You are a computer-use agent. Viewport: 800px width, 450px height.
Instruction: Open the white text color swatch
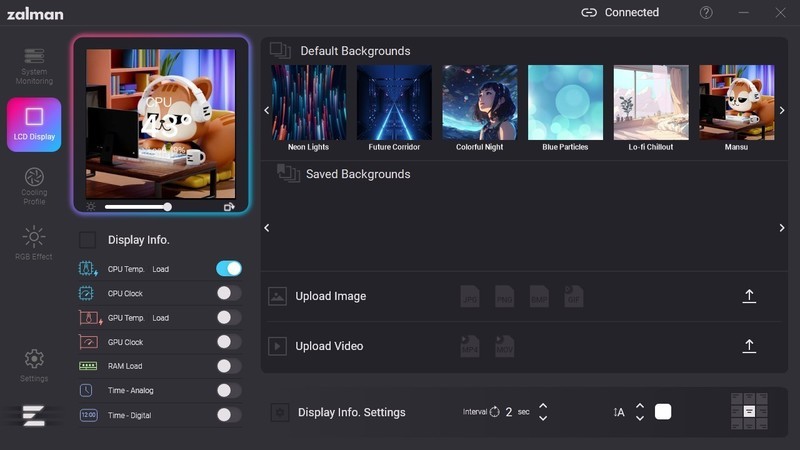(663, 412)
